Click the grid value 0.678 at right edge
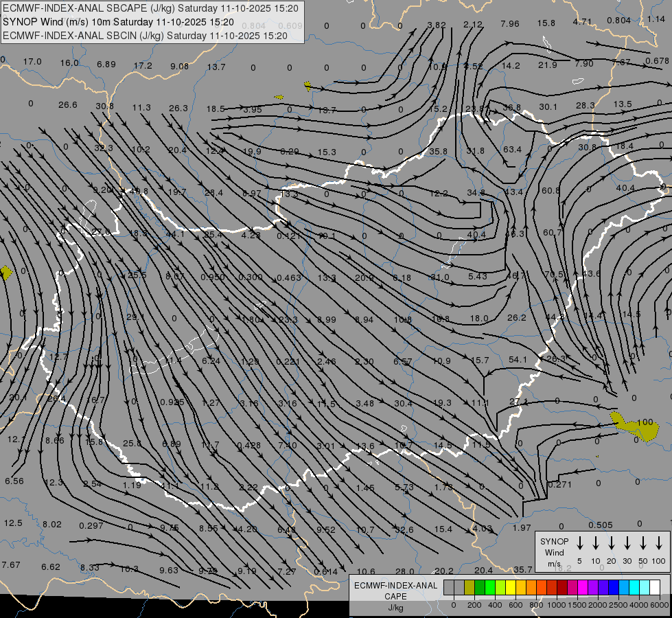Viewport: 672px width, 618px height. (657, 61)
